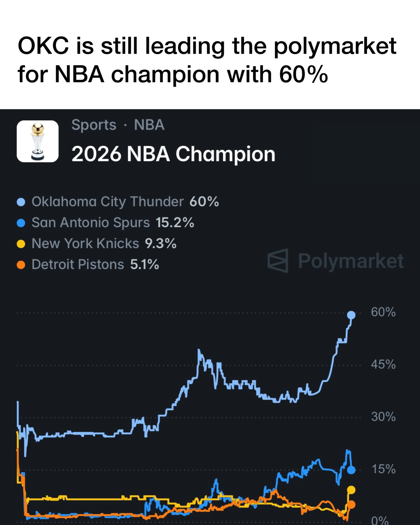This screenshot has height=525, width=420.
Task: Click the Thunder line endpoint marker at 60%
Action: click(x=351, y=315)
